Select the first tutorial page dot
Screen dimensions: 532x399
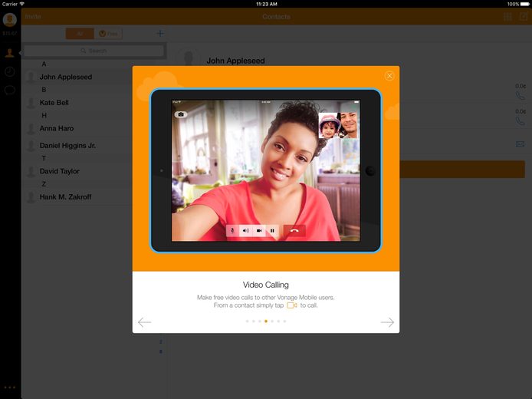click(x=247, y=321)
